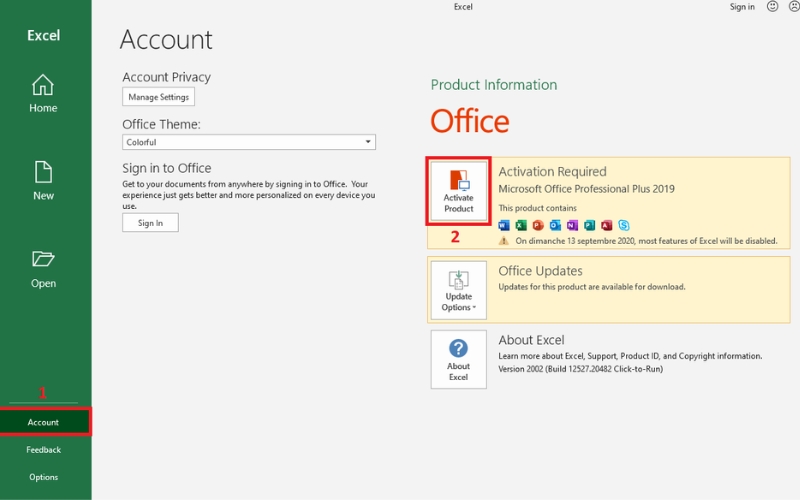Click the Skype app icon
This screenshot has width=800, height=500.
(x=623, y=225)
